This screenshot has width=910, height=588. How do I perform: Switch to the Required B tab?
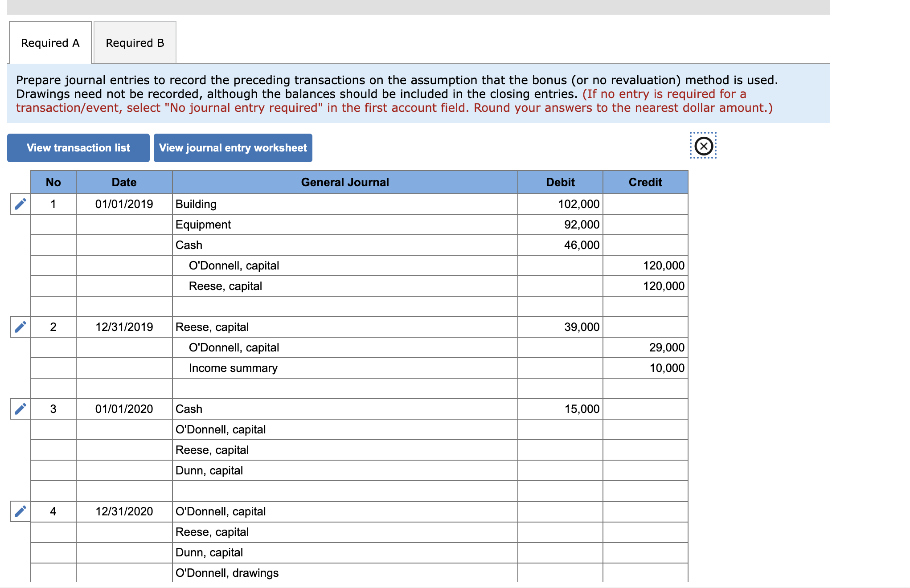pyautogui.click(x=135, y=43)
